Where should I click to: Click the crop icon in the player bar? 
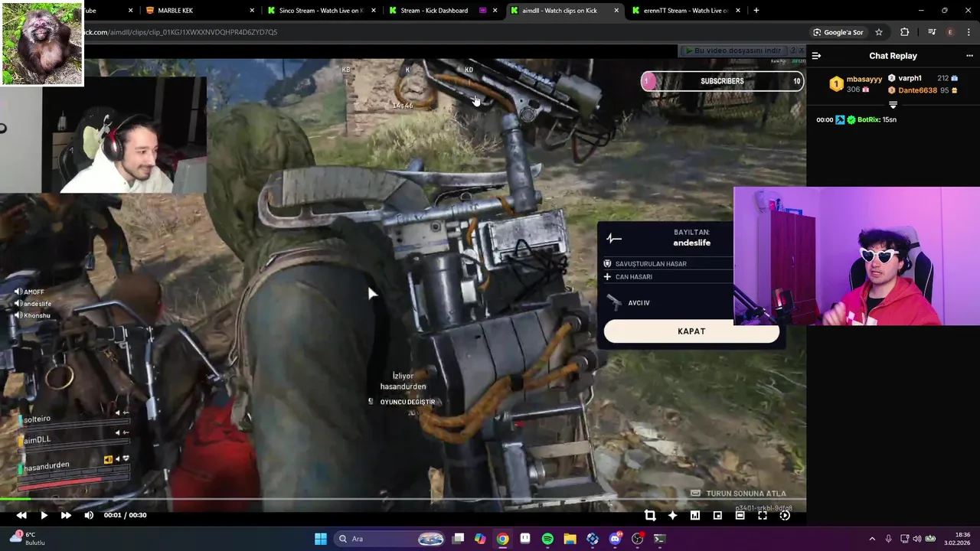pyautogui.click(x=650, y=516)
